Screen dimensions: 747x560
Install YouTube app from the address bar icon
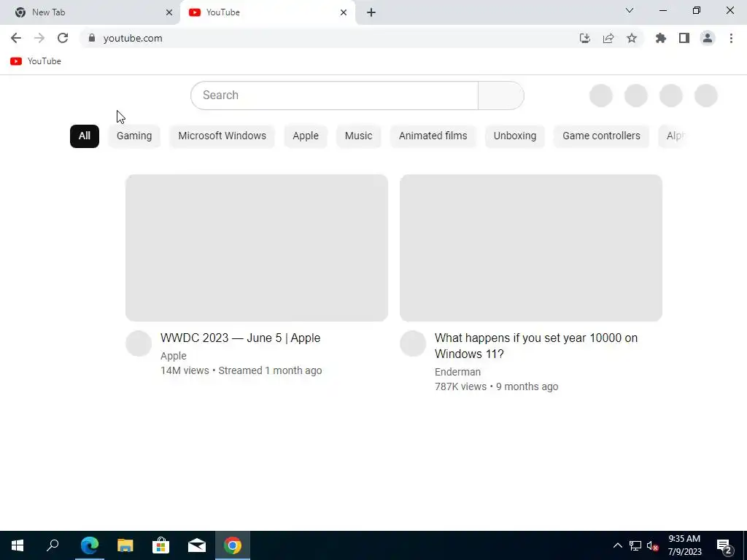(x=585, y=38)
